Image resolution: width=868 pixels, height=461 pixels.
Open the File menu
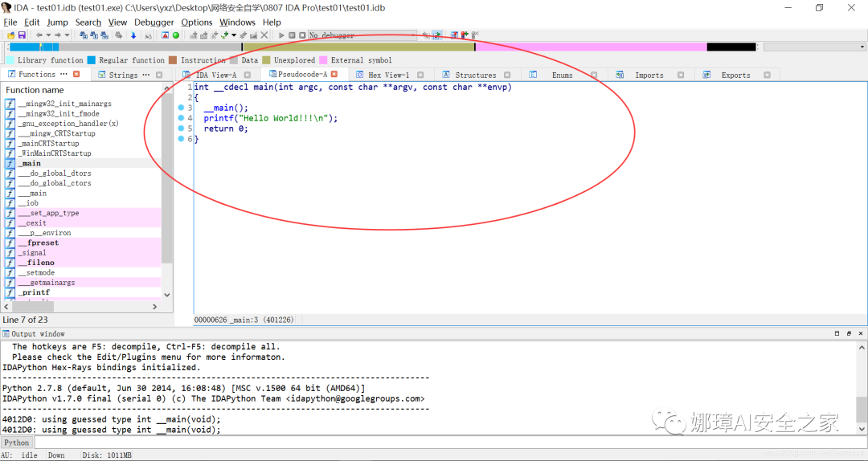pyautogui.click(x=10, y=22)
